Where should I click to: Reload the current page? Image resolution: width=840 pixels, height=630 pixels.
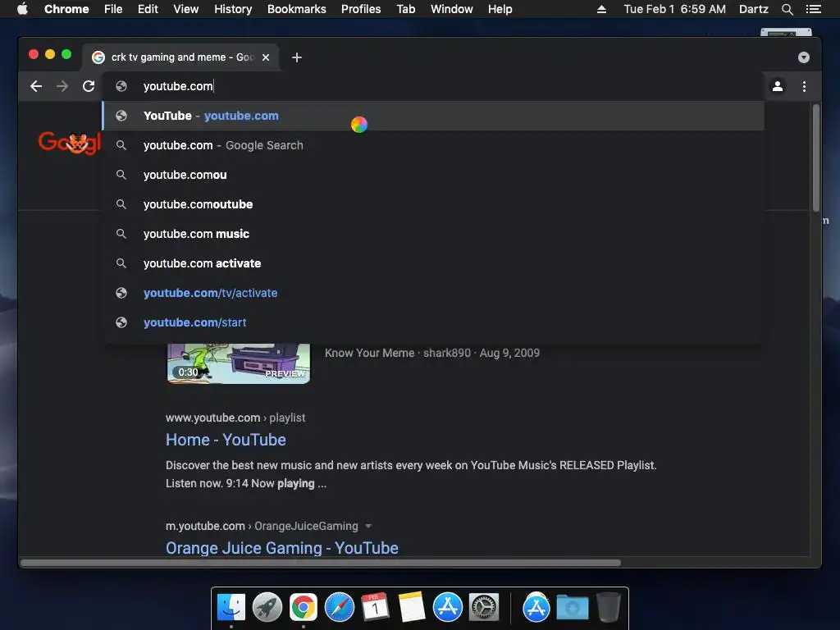(89, 86)
